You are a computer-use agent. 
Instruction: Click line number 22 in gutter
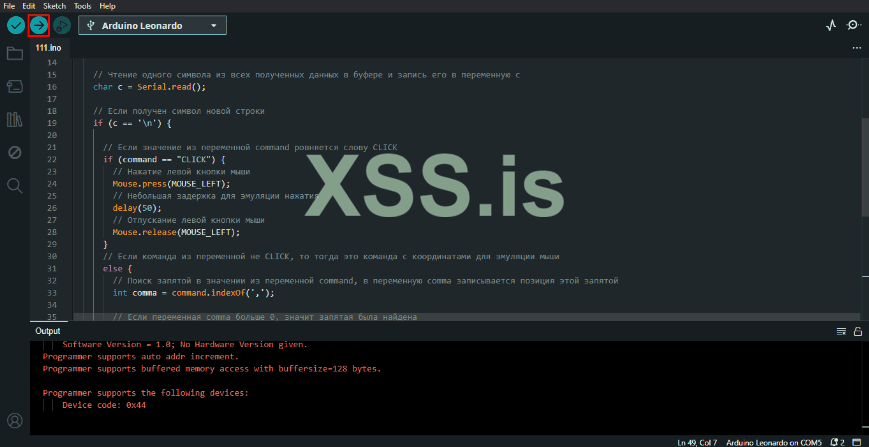pos(52,160)
